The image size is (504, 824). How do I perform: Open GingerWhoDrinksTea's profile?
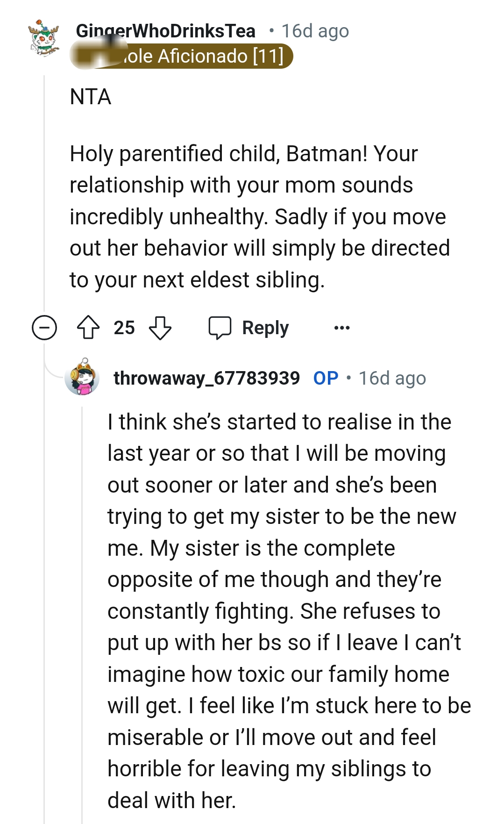point(166,31)
